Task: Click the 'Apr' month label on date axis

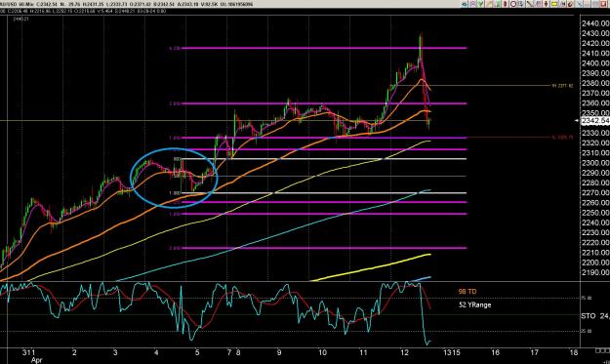Action: [36, 360]
